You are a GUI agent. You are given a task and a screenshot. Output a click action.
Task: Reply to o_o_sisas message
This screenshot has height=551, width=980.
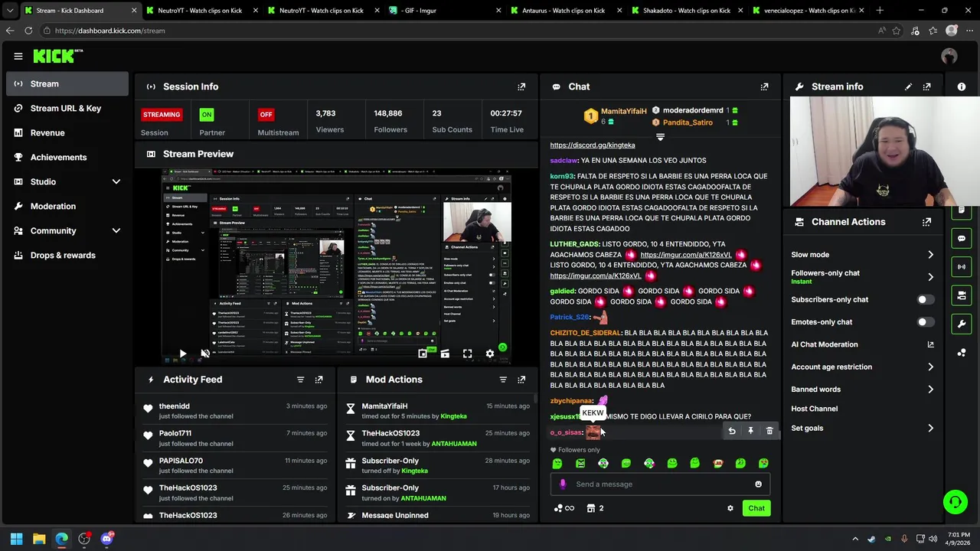[x=732, y=431]
